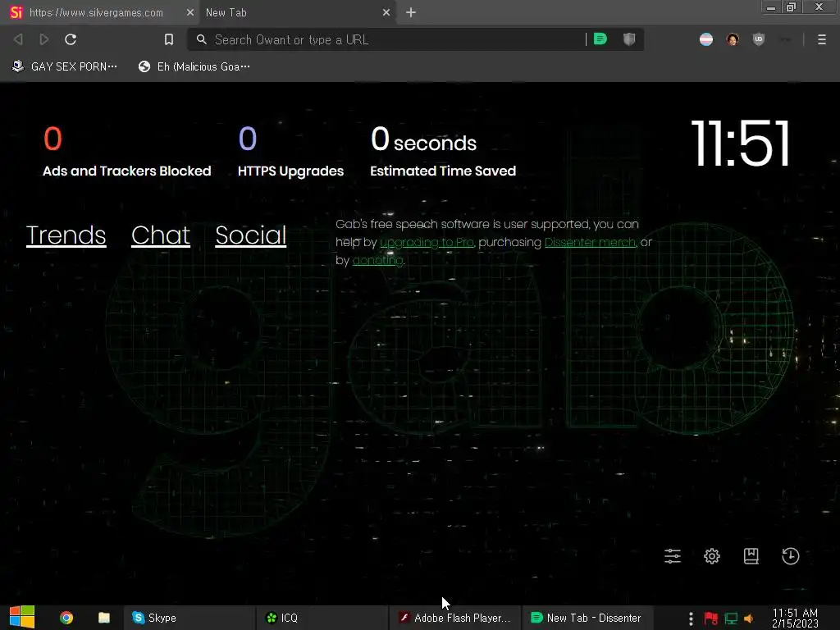Image resolution: width=840 pixels, height=630 pixels.
Task: Restore down the browser window
Action: click(791, 7)
